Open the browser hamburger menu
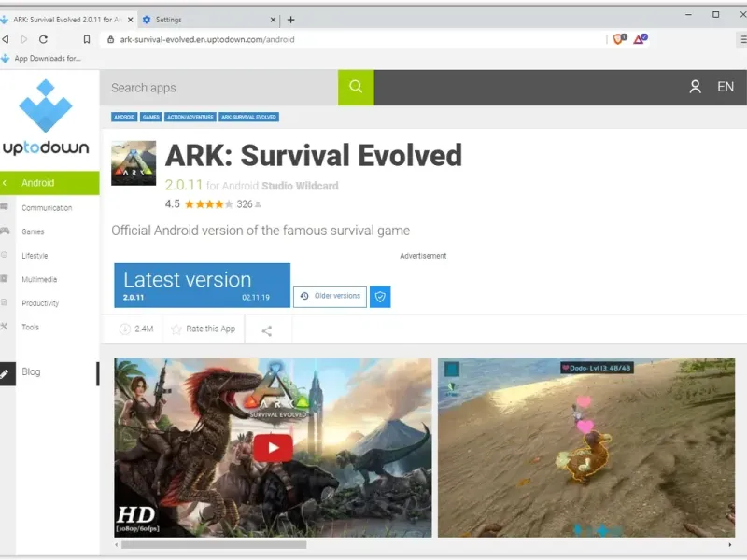The height and width of the screenshot is (560, 747). [x=742, y=39]
